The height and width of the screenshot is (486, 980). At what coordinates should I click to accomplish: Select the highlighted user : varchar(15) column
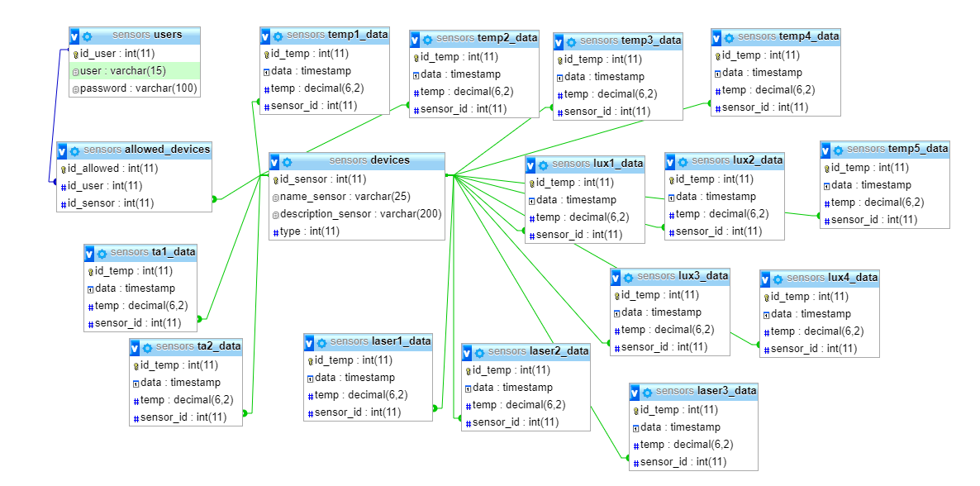tap(135, 71)
